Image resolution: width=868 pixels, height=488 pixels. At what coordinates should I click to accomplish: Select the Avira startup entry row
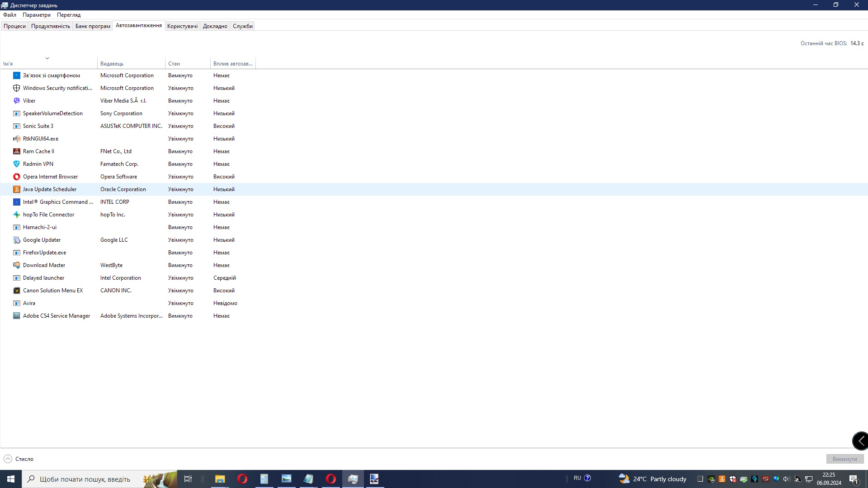point(29,303)
